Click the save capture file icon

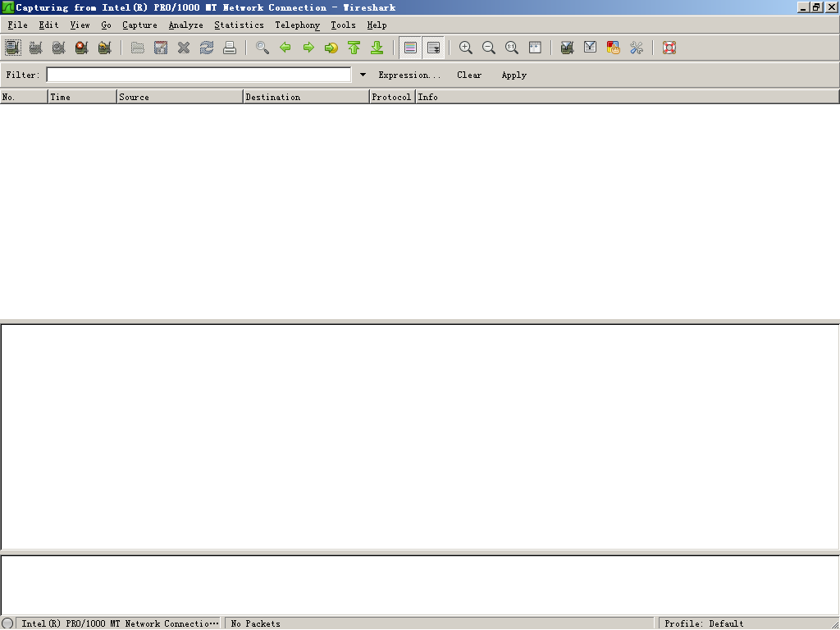[x=161, y=48]
